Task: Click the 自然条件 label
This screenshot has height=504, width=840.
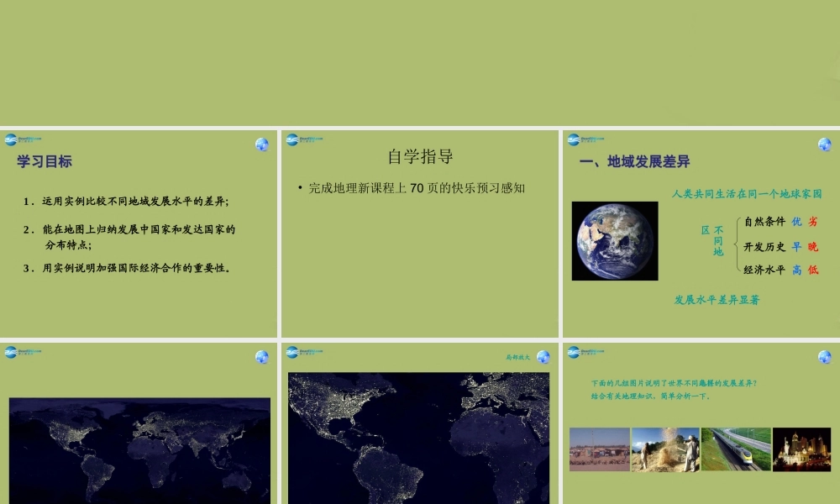Action: coord(764,222)
